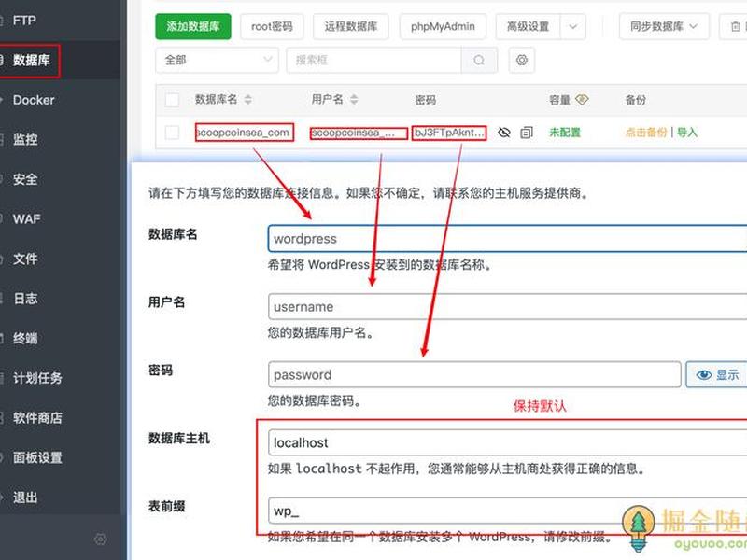Sort by 数据库名 column

(247, 100)
